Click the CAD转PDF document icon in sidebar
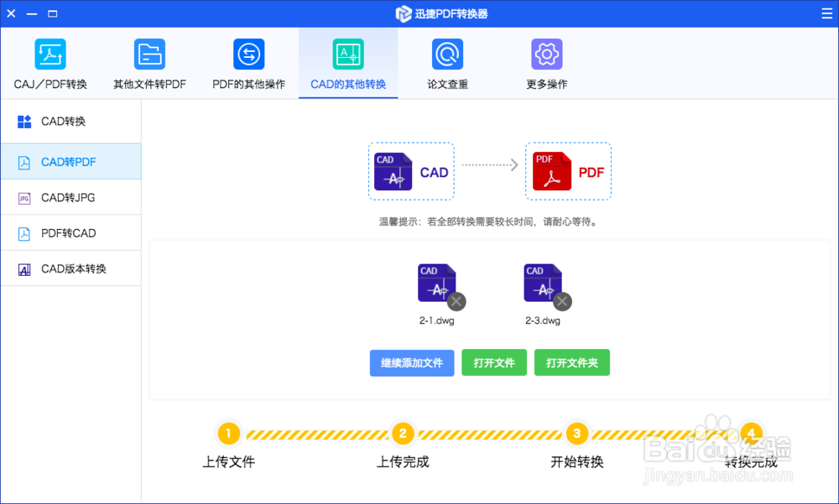Viewport: 839px width, 504px height. click(x=24, y=162)
